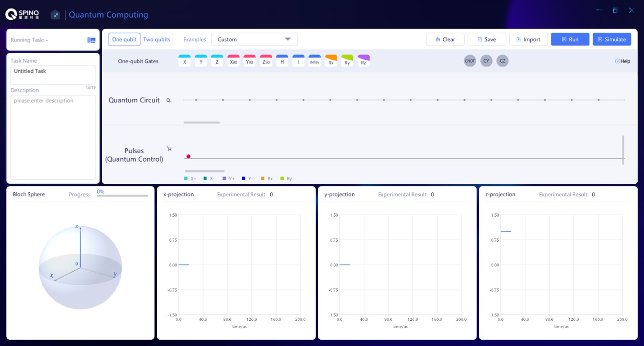Click the red pulse timeline marker
The height and width of the screenshot is (346, 644).
pyautogui.click(x=189, y=156)
